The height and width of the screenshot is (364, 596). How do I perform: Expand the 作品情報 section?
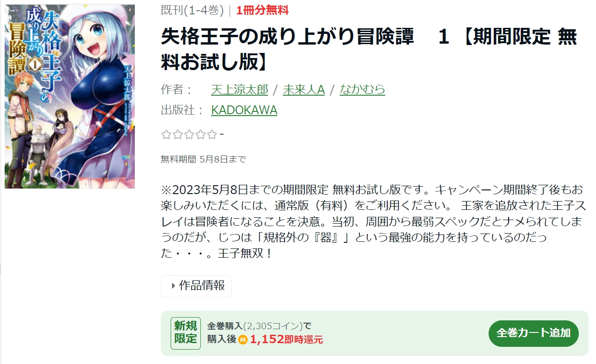(196, 286)
